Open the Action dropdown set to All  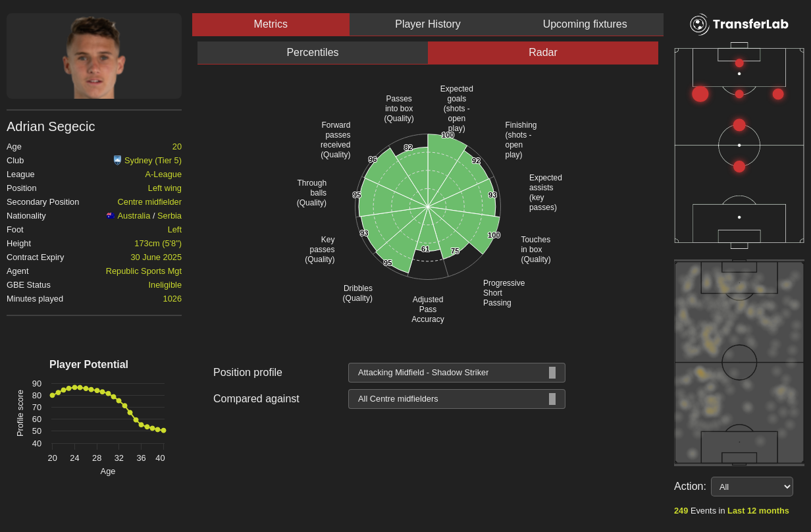tap(752, 487)
